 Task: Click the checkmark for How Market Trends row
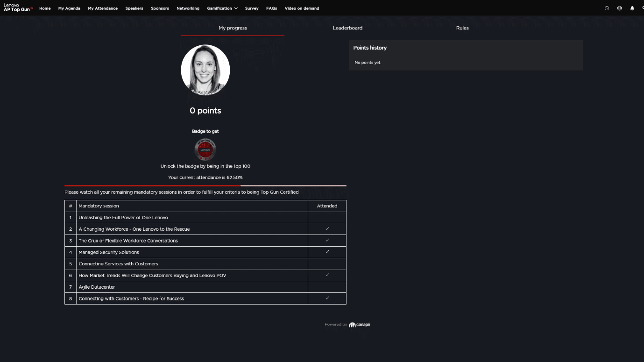pos(327,275)
